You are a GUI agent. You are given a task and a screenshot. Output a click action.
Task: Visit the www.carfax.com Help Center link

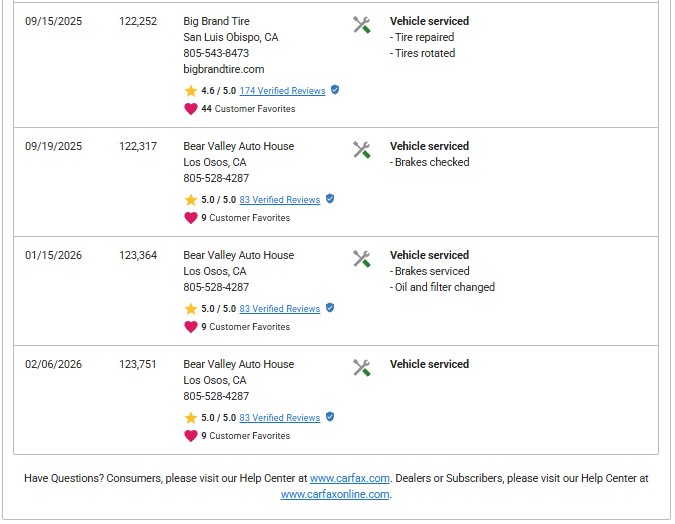350,478
